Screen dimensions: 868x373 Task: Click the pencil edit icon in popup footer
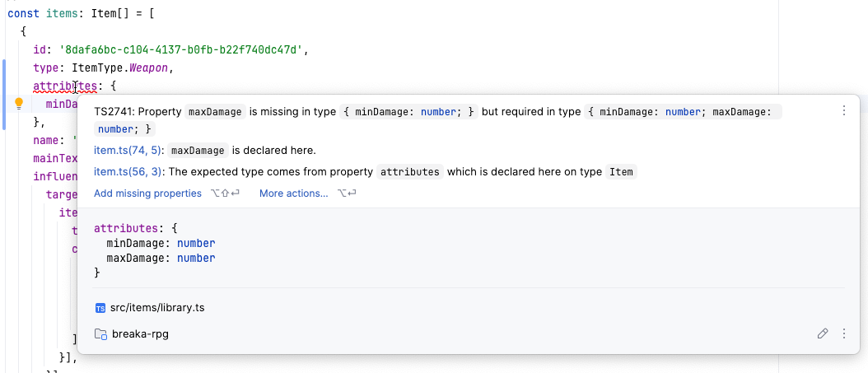822,333
